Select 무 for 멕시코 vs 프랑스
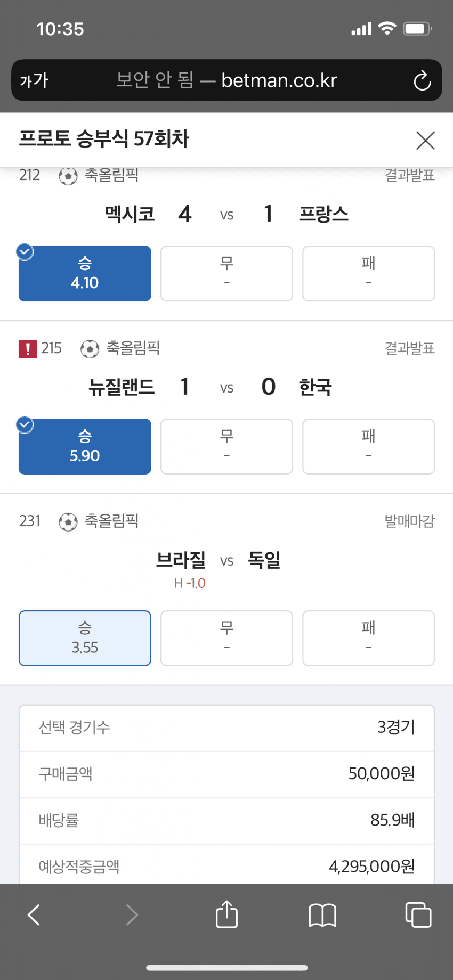This screenshot has height=980, width=453. (x=226, y=273)
